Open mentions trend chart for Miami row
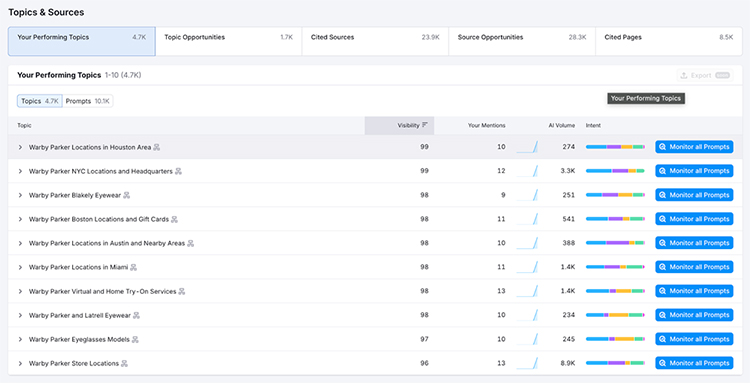The height and width of the screenshot is (384, 750). point(527,267)
